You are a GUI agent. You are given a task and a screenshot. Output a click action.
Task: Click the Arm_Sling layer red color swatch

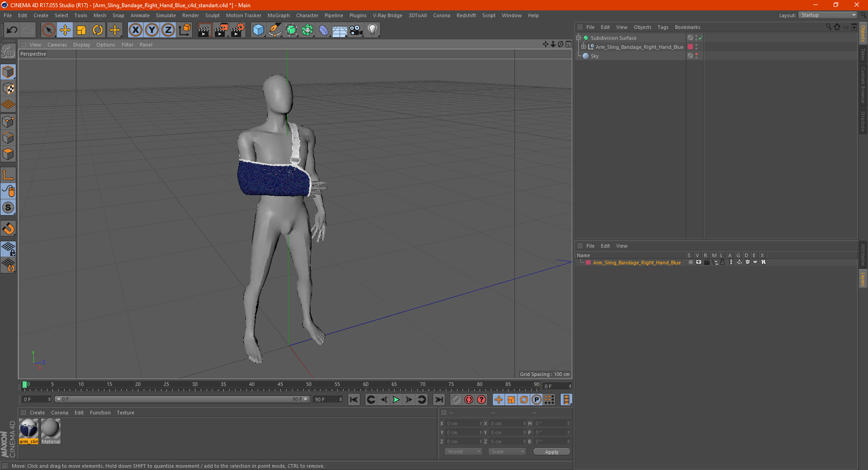[x=588, y=263]
